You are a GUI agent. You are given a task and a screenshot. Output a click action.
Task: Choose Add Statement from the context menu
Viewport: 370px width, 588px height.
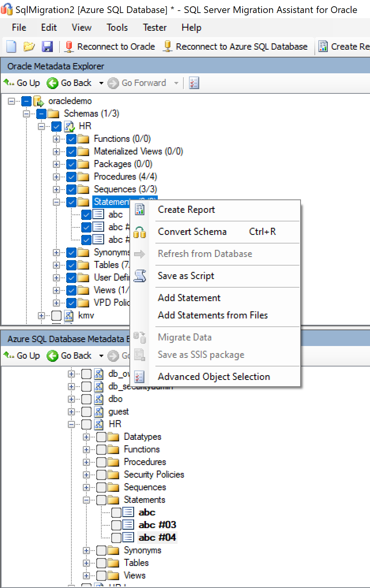pyautogui.click(x=189, y=298)
